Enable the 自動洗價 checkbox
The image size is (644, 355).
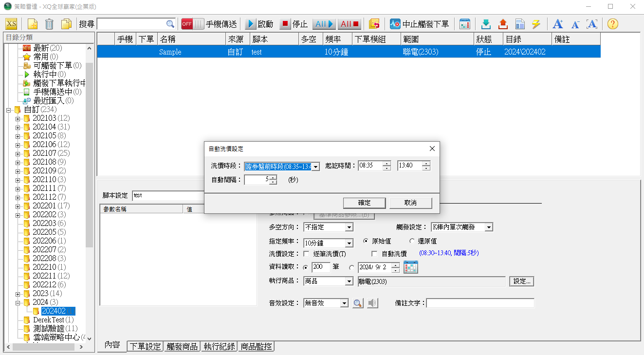coord(374,254)
